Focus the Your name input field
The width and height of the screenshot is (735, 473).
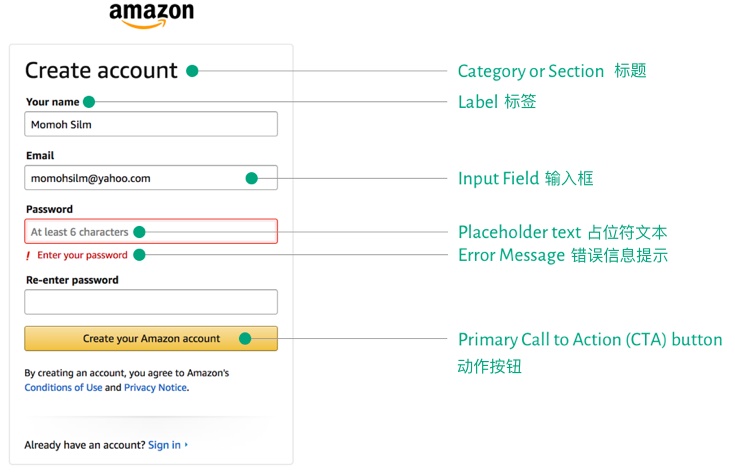tap(150, 124)
